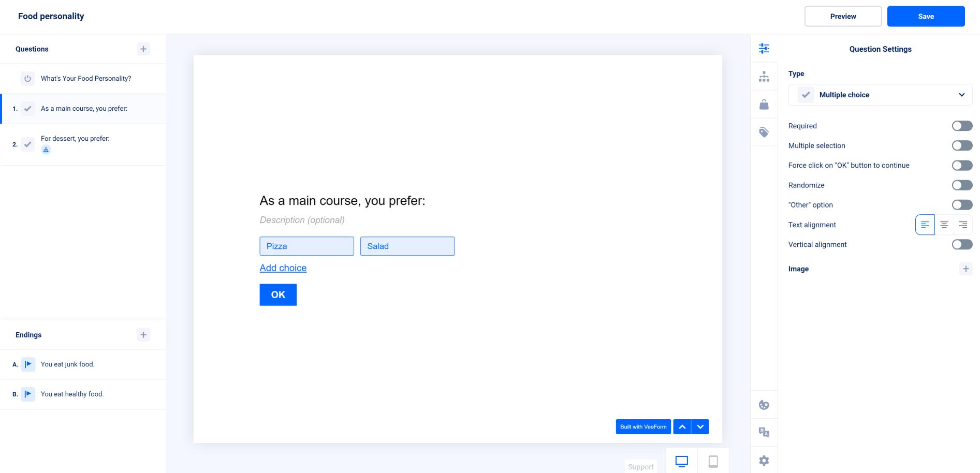Enable Multiple selection toggle
The height and width of the screenshot is (473, 980).
click(962, 145)
